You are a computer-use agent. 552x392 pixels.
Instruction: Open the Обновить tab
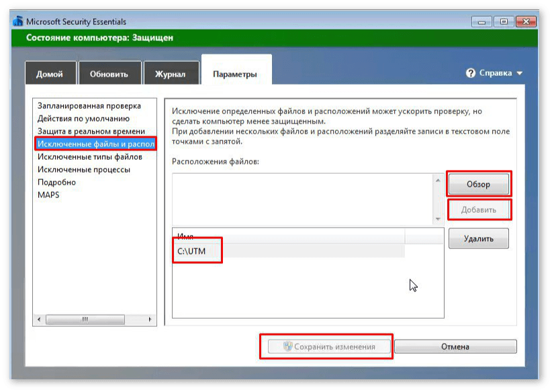click(110, 73)
